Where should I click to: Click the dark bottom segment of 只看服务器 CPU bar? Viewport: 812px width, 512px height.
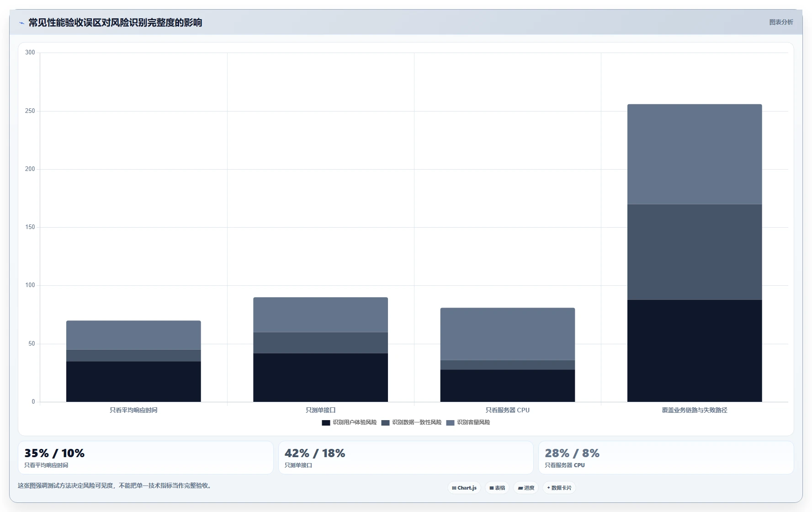(x=508, y=386)
